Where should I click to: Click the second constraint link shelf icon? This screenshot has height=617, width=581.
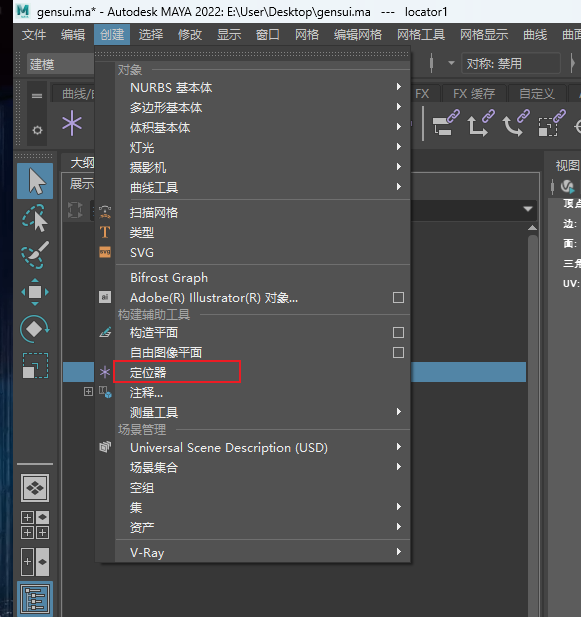click(481, 123)
